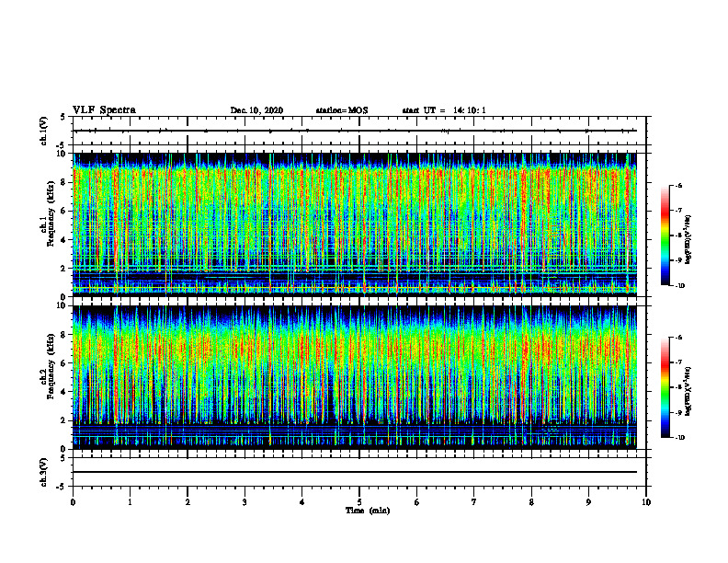Click time axis tick label '3'

[x=245, y=502]
